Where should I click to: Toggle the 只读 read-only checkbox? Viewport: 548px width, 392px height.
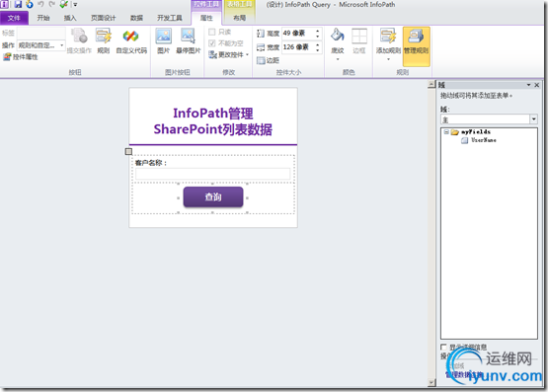pyautogui.click(x=211, y=33)
